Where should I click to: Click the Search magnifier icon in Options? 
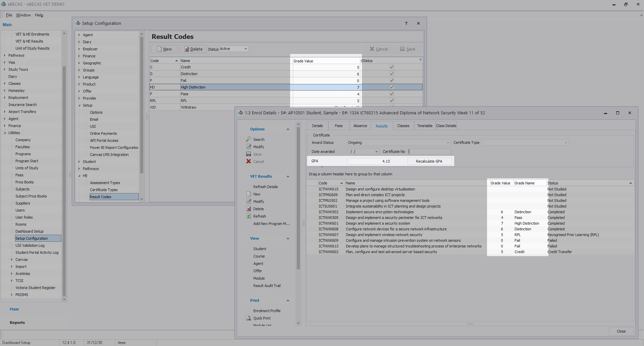(249, 139)
